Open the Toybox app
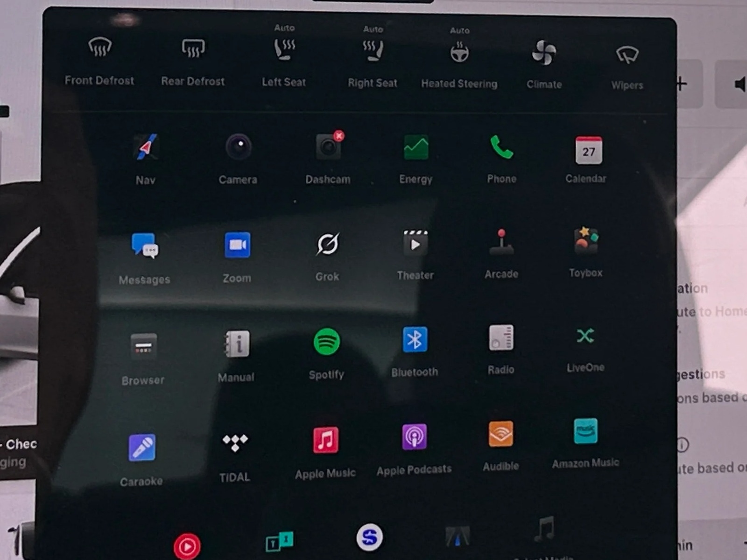 [x=586, y=240]
